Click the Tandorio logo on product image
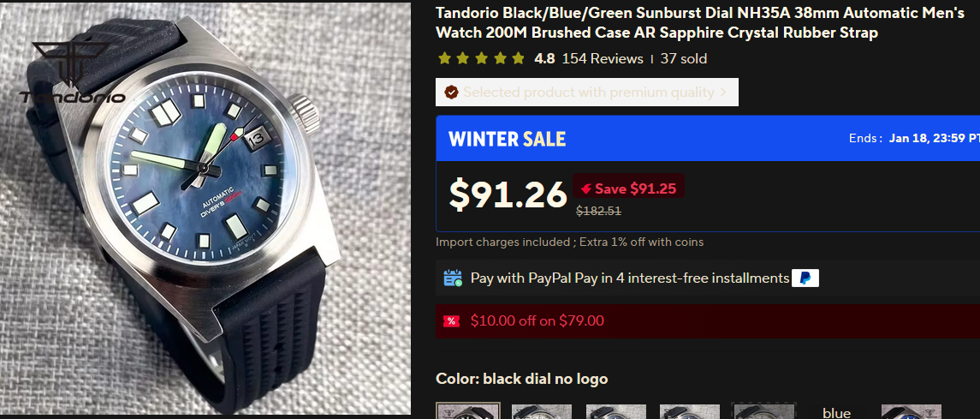This screenshot has width=980, height=419. pos(72,73)
